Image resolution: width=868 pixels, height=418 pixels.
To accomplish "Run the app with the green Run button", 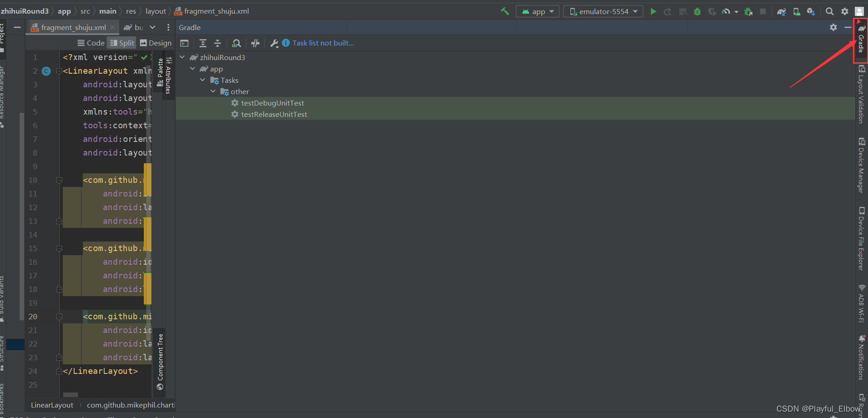I will point(653,11).
